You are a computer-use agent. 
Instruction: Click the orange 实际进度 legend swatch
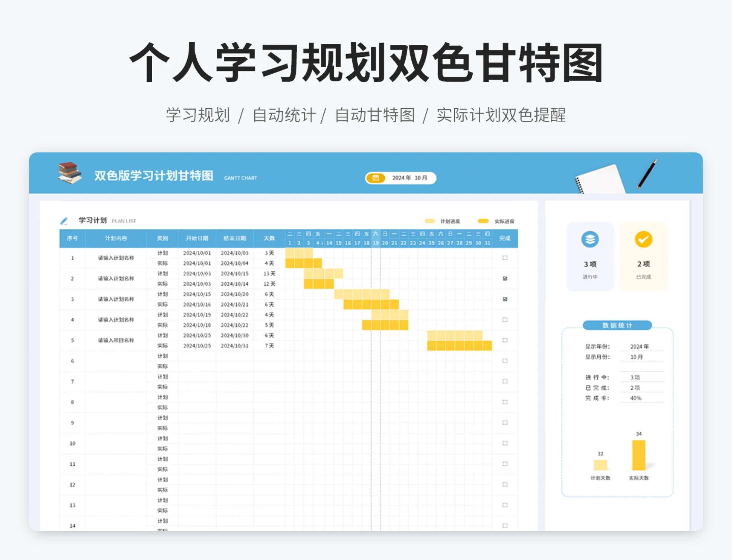483,221
